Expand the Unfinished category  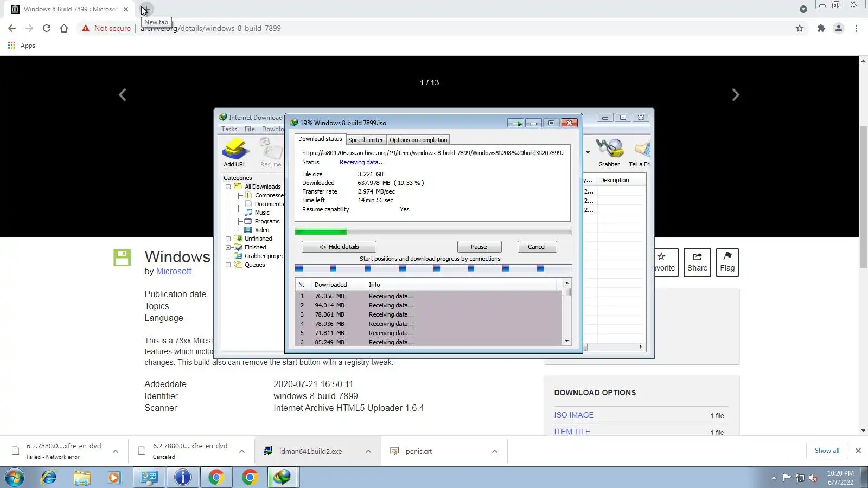click(x=228, y=239)
